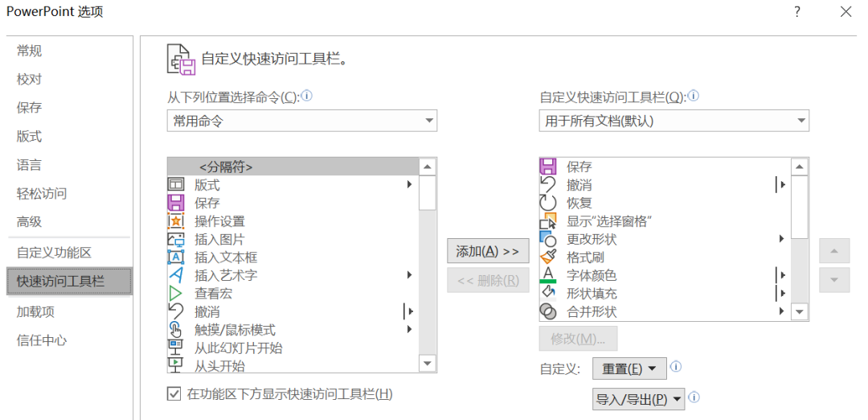Click the 添加(A) >> button

pos(488,252)
